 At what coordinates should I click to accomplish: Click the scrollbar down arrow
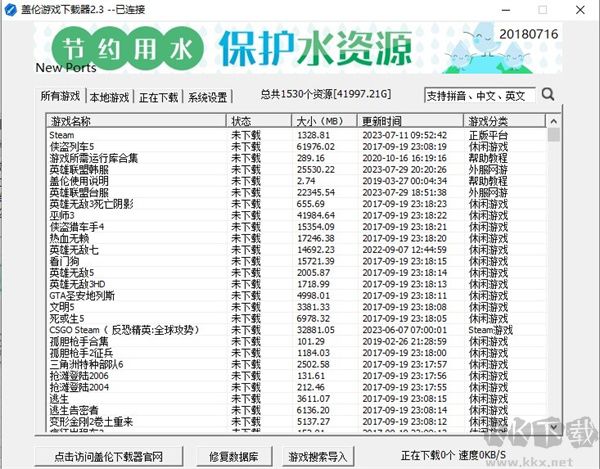[553, 429]
